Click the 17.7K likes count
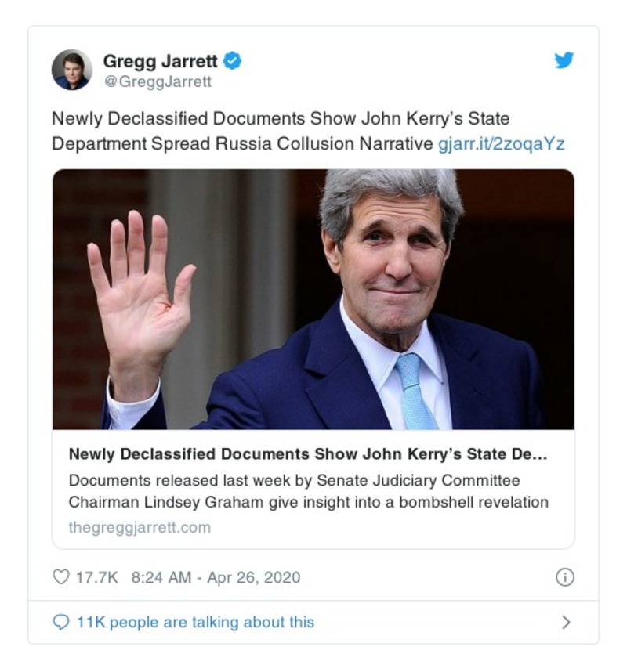 point(96,577)
